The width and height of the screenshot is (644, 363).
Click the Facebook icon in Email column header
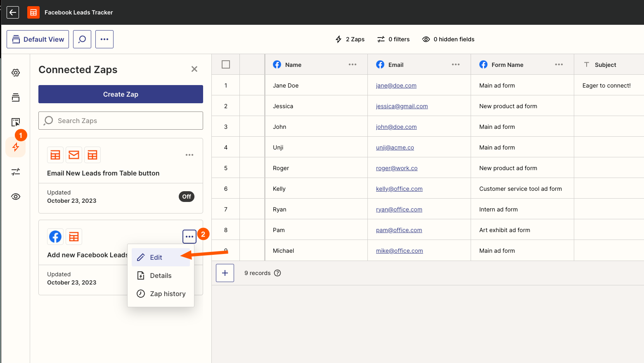pyautogui.click(x=380, y=64)
